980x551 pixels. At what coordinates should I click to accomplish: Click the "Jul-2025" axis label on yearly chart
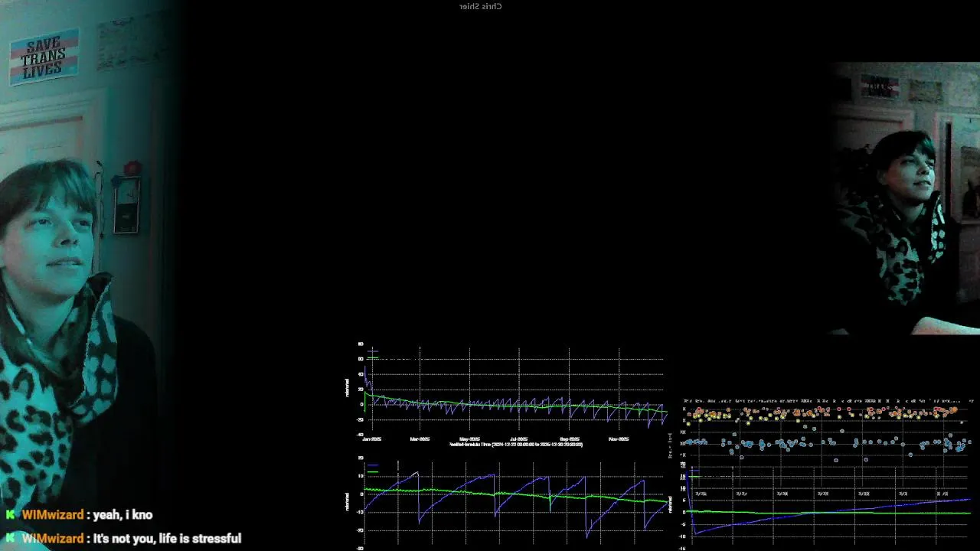tap(518, 439)
